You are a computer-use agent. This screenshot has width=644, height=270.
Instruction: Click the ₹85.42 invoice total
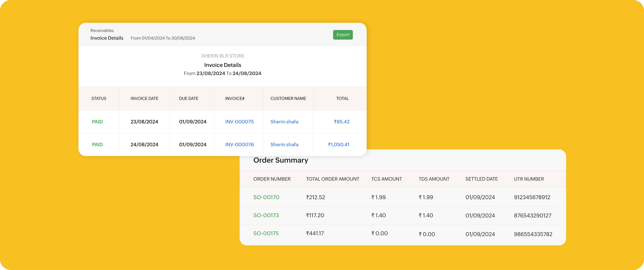tap(341, 122)
